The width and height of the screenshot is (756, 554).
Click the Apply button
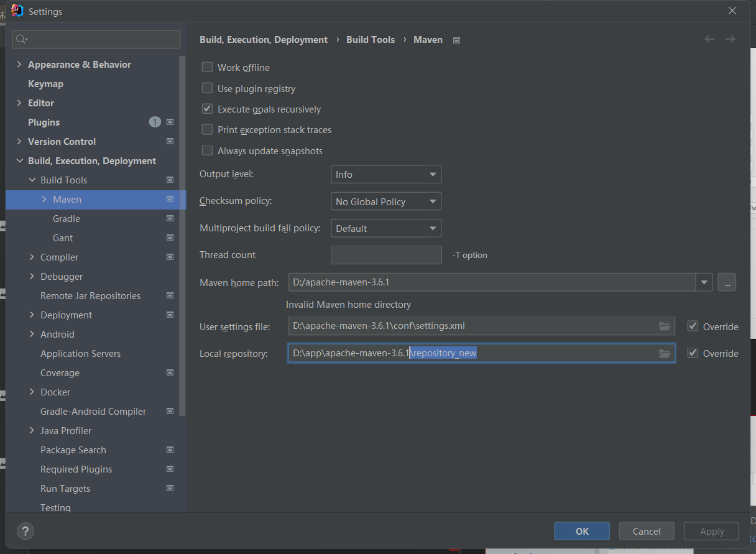(712, 531)
